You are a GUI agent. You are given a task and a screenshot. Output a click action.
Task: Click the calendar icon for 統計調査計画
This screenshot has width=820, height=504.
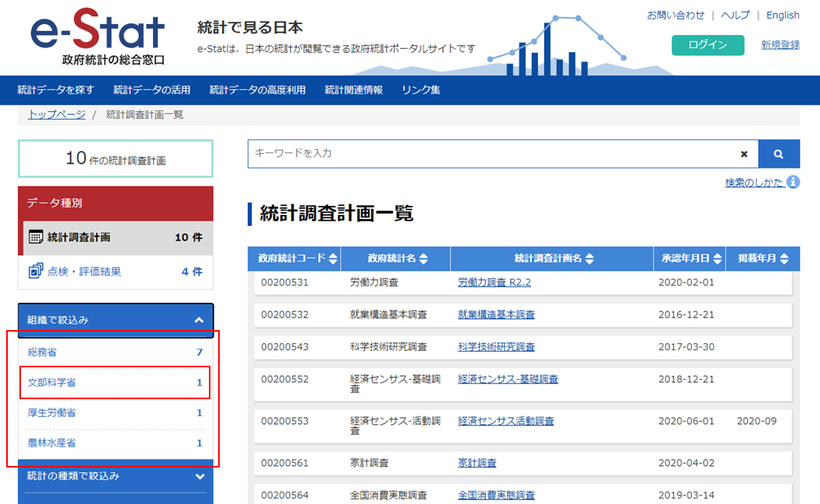coord(36,238)
